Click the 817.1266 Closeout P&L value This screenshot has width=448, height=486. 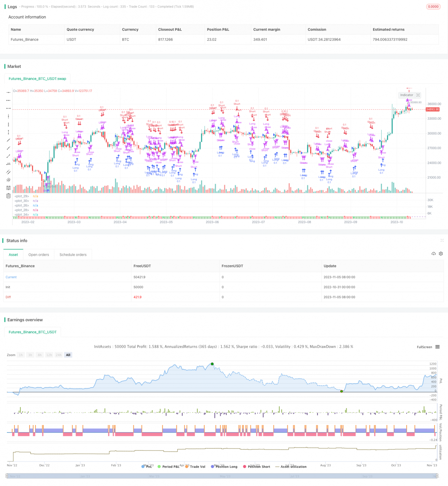point(165,40)
